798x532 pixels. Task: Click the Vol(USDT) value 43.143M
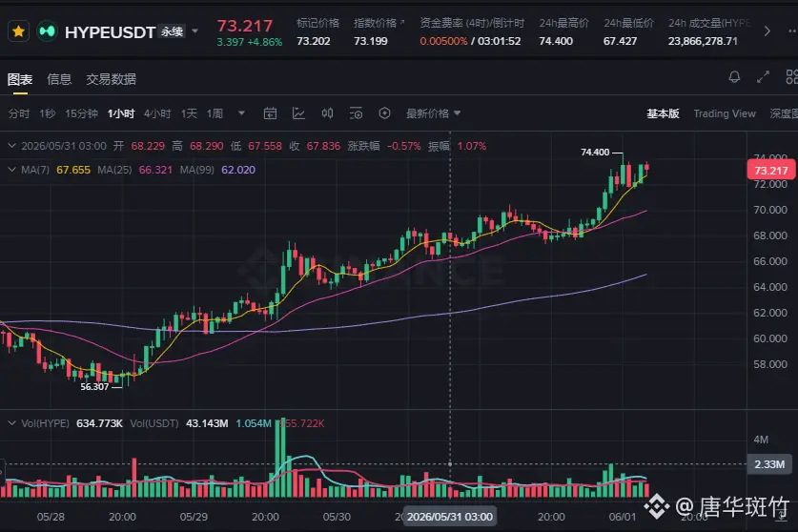click(x=207, y=423)
